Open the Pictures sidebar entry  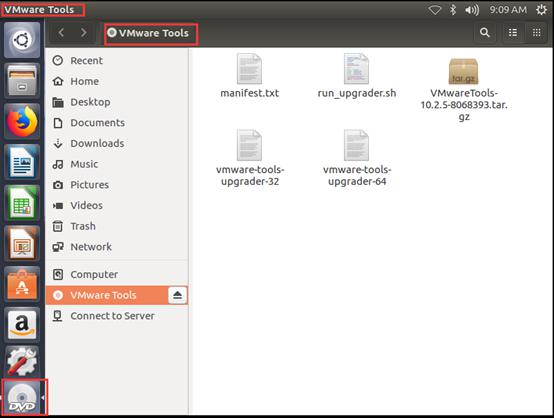(117, 185)
